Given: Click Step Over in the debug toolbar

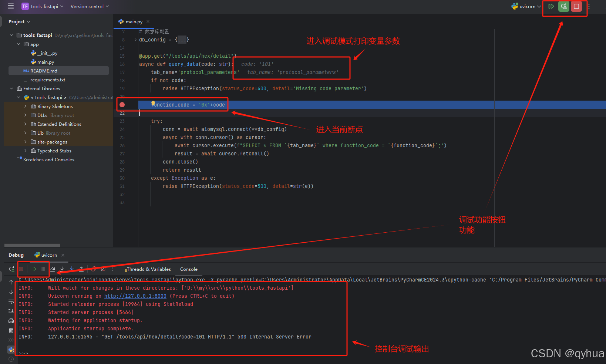Looking at the screenshot, I should pos(53,269).
